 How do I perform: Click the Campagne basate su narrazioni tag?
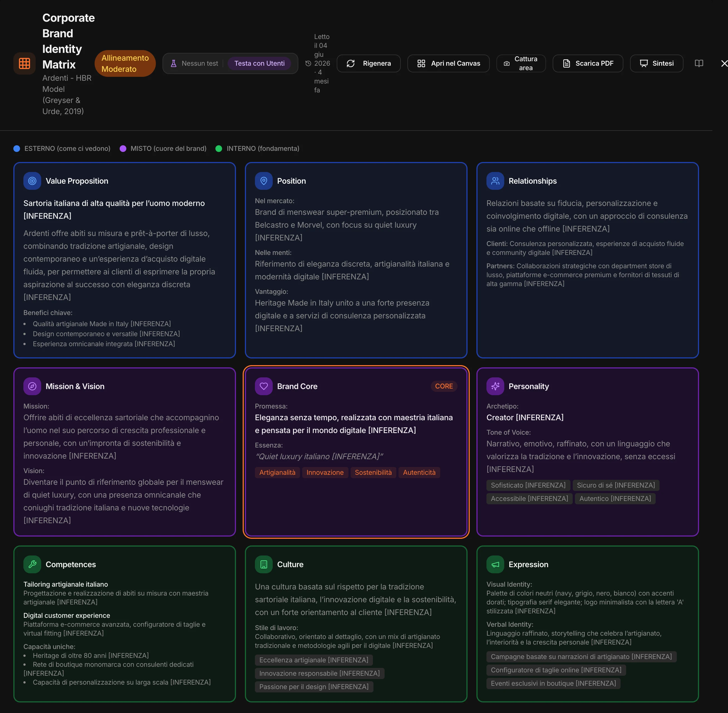click(581, 657)
